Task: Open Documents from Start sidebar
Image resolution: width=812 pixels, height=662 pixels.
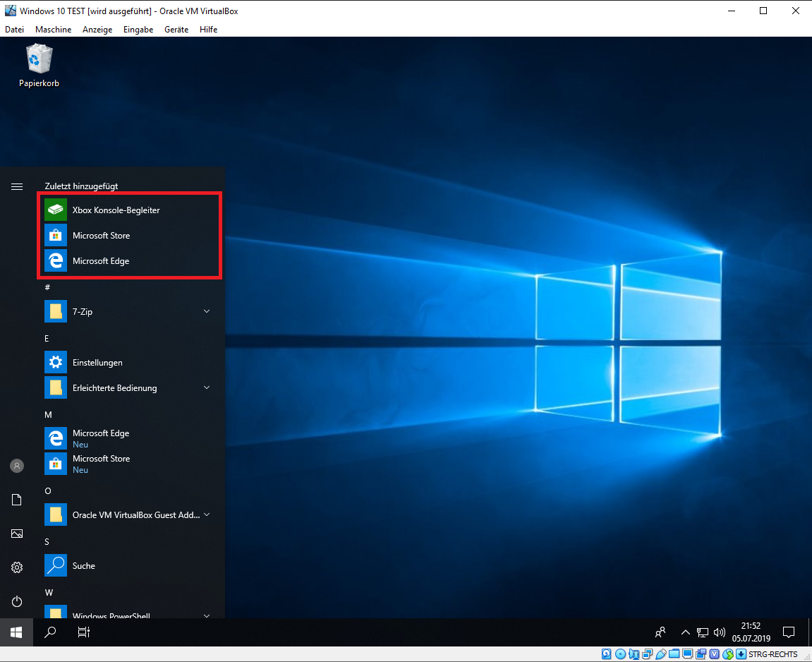Action: point(16,500)
